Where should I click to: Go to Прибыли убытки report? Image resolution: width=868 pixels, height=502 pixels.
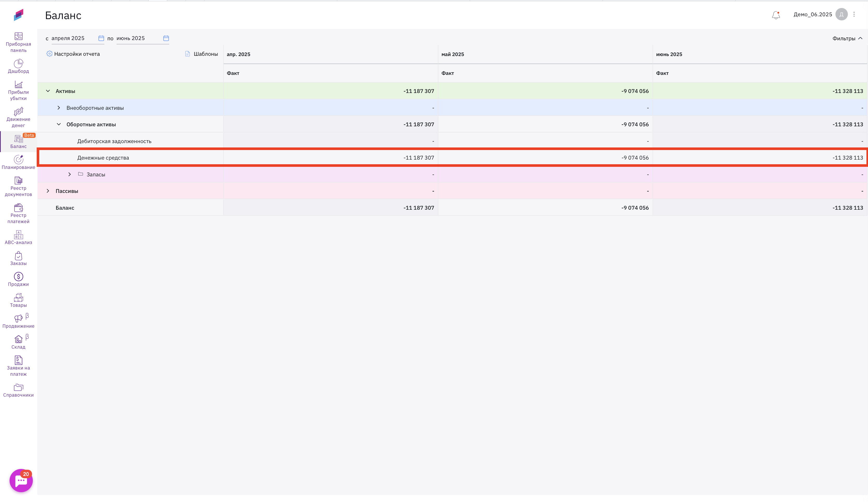point(18,91)
